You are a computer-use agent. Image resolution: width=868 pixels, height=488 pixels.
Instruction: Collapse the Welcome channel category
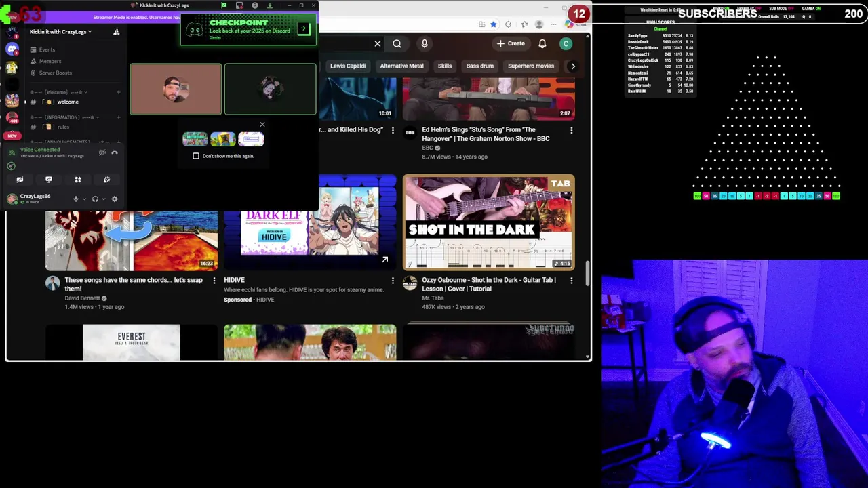point(58,92)
